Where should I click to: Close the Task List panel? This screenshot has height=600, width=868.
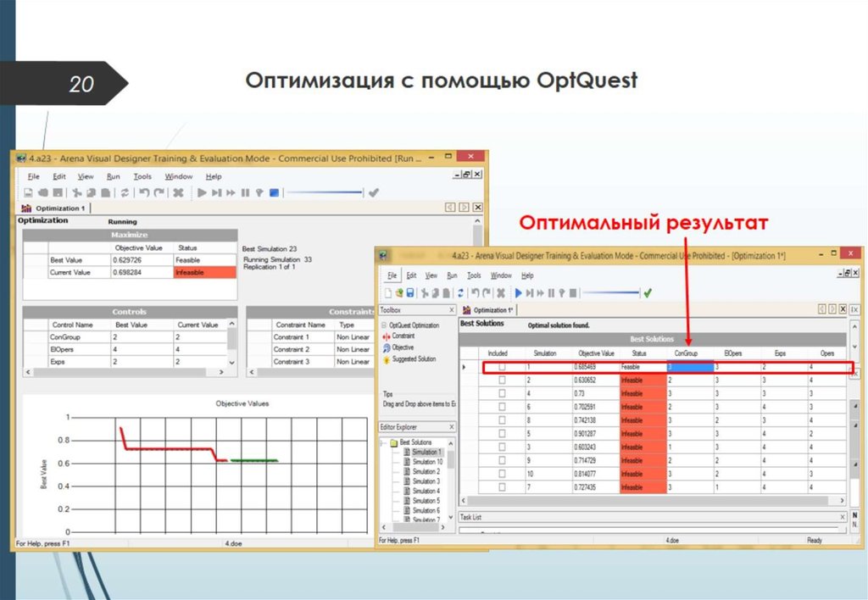tap(843, 516)
